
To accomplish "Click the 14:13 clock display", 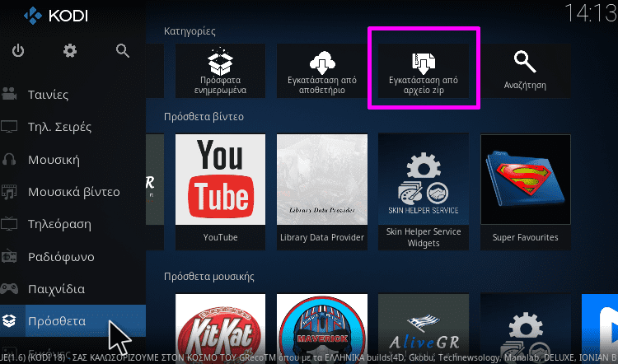I will [591, 13].
